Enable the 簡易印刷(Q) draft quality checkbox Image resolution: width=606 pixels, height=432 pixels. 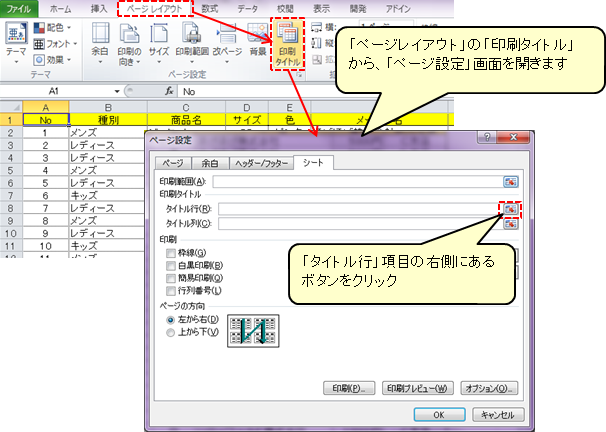[170, 278]
